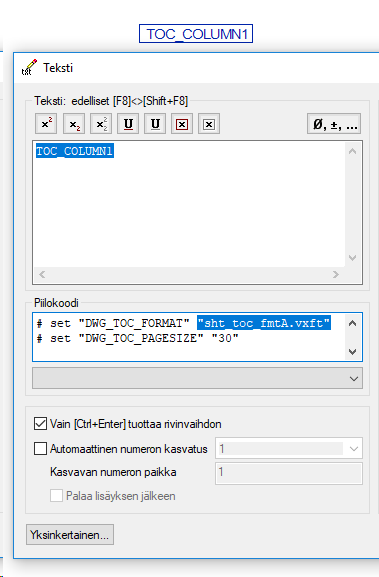Viewport: 379px width, 577px height.
Task: Enable Automaattinen numeron kasvatus checkbox
Action: coord(40,449)
